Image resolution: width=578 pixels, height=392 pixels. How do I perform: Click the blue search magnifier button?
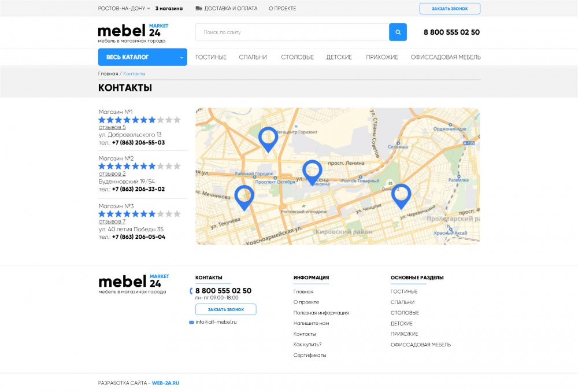(x=398, y=32)
